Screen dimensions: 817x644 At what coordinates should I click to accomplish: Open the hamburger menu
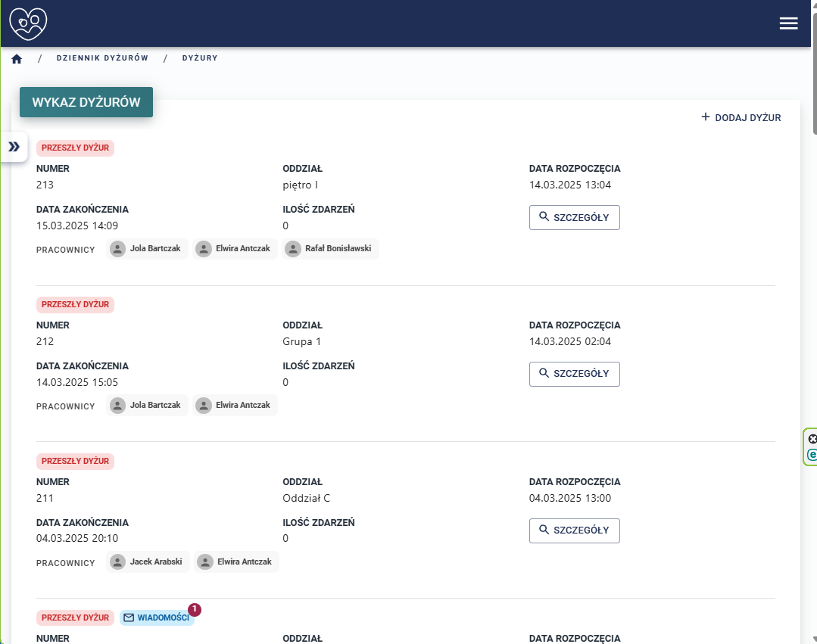[x=788, y=23]
